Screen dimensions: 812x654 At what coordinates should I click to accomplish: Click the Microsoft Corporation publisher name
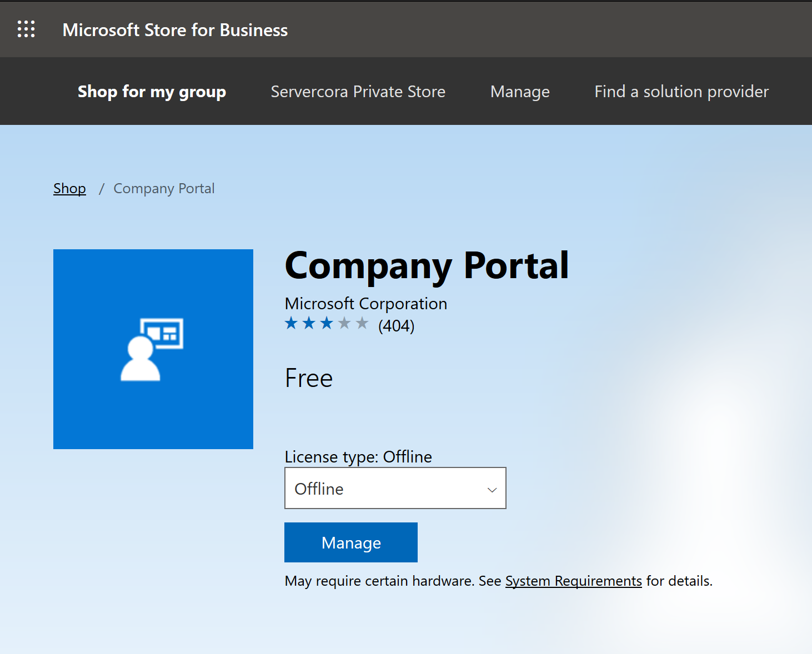pos(366,304)
